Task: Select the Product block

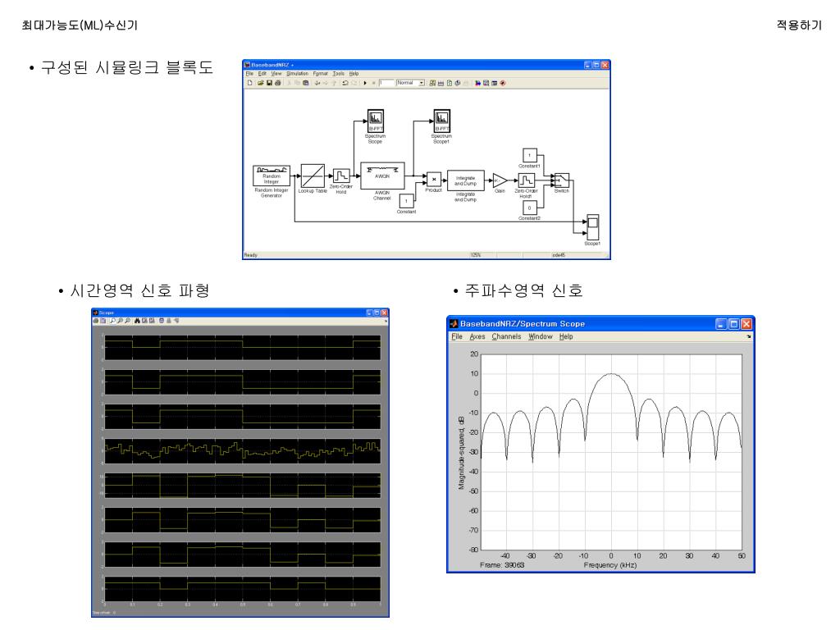Action: coord(434,180)
